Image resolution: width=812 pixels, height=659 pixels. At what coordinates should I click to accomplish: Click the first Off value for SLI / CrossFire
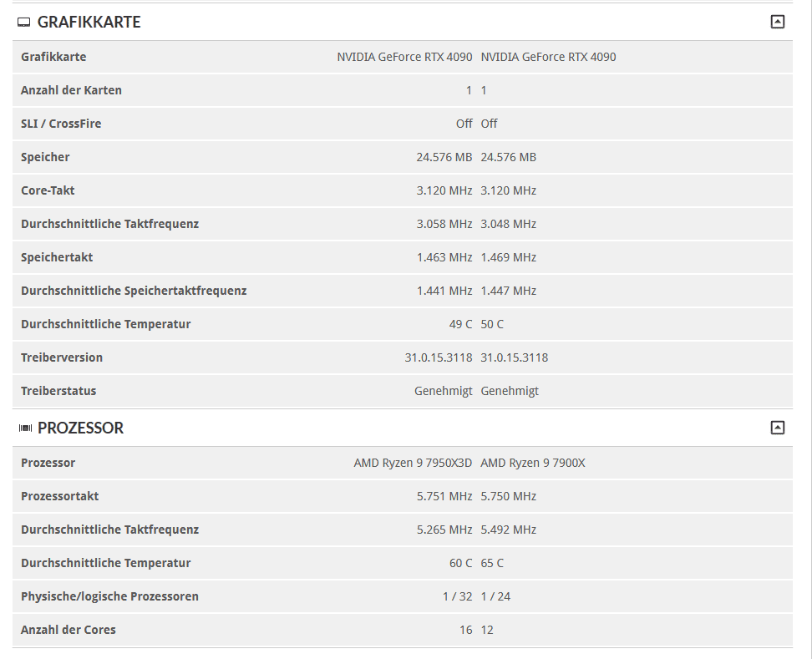[x=464, y=124]
